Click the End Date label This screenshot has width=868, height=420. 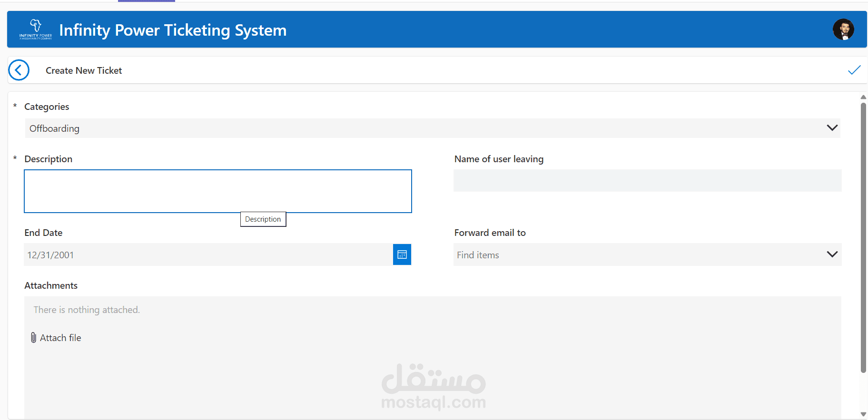43,233
